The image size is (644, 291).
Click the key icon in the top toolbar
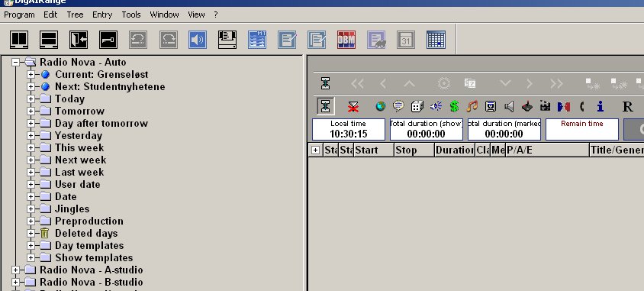108,40
